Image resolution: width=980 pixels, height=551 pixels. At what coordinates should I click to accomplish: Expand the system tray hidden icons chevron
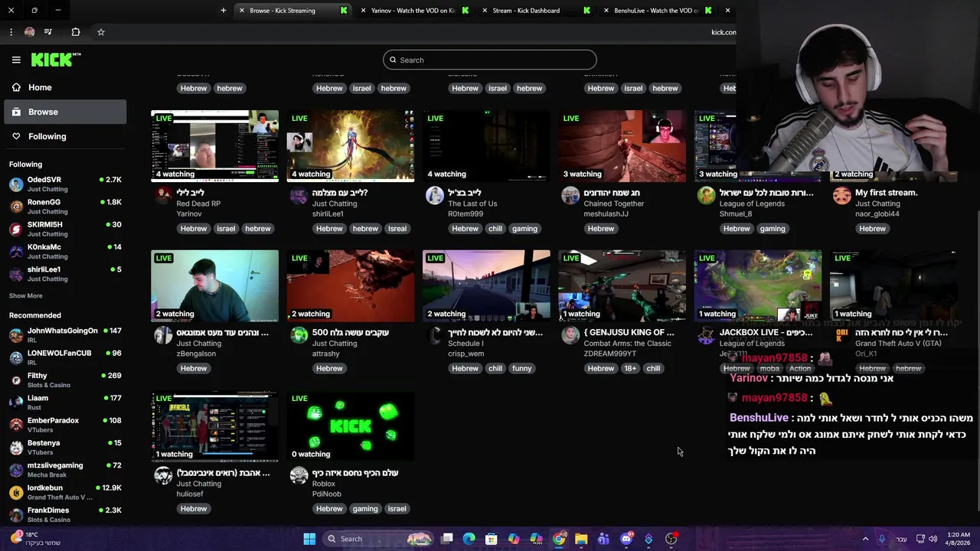coord(866,539)
